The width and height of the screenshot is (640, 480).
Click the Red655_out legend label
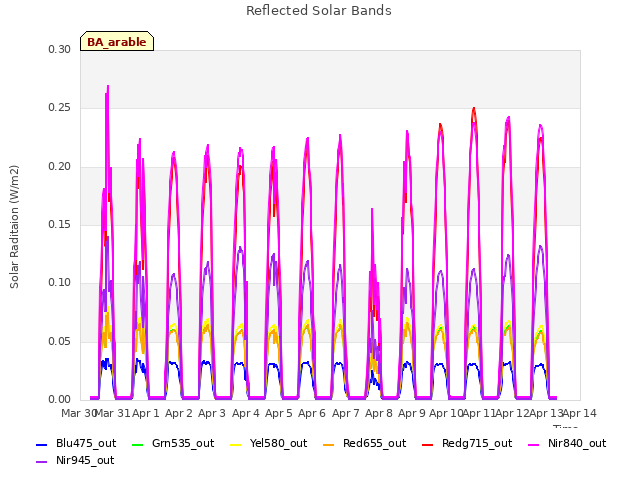374,443
